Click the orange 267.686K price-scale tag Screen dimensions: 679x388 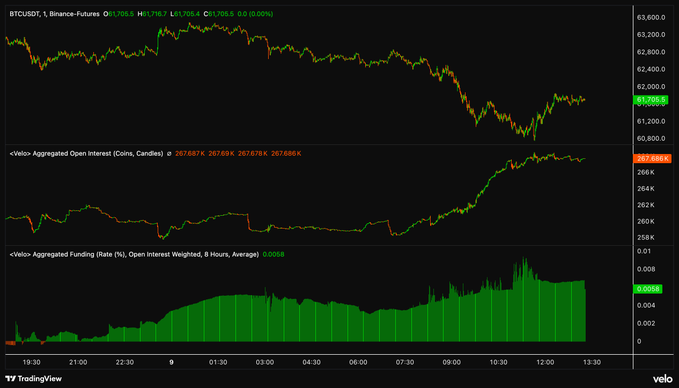click(x=652, y=158)
